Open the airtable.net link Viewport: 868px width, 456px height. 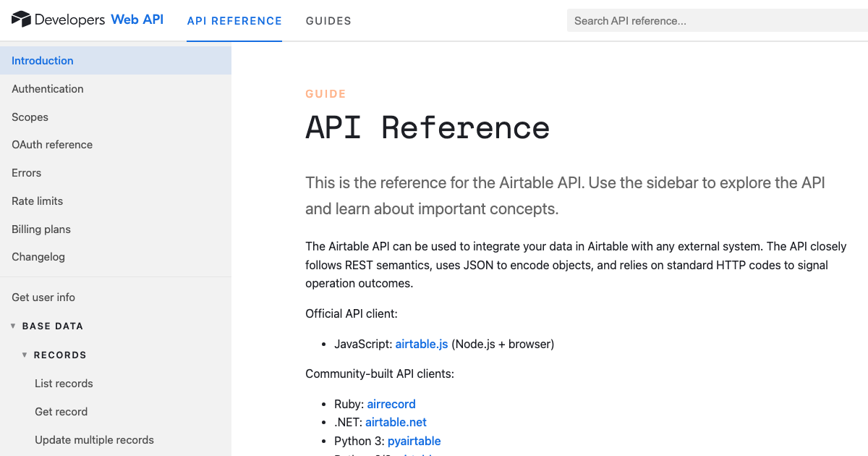(x=396, y=422)
